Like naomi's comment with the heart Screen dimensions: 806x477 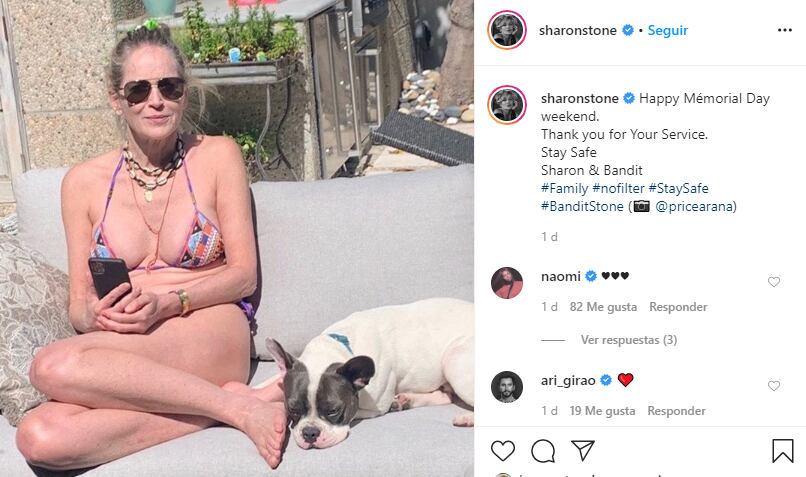pos(774,282)
